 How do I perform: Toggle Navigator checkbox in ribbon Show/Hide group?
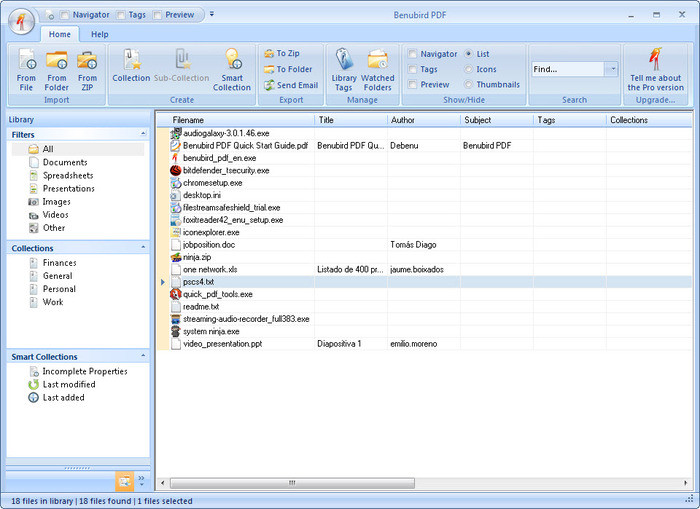tap(413, 54)
